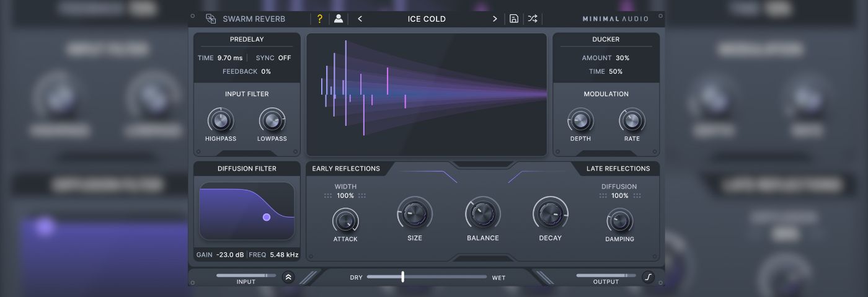868x297 pixels.
Task: Click the PREDELAY panel heading
Action: click(247, 40)
